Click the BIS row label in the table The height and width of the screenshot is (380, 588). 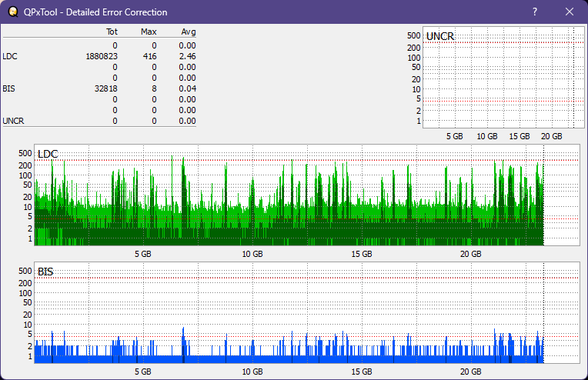pyautogui.click(x=8, y=88)
